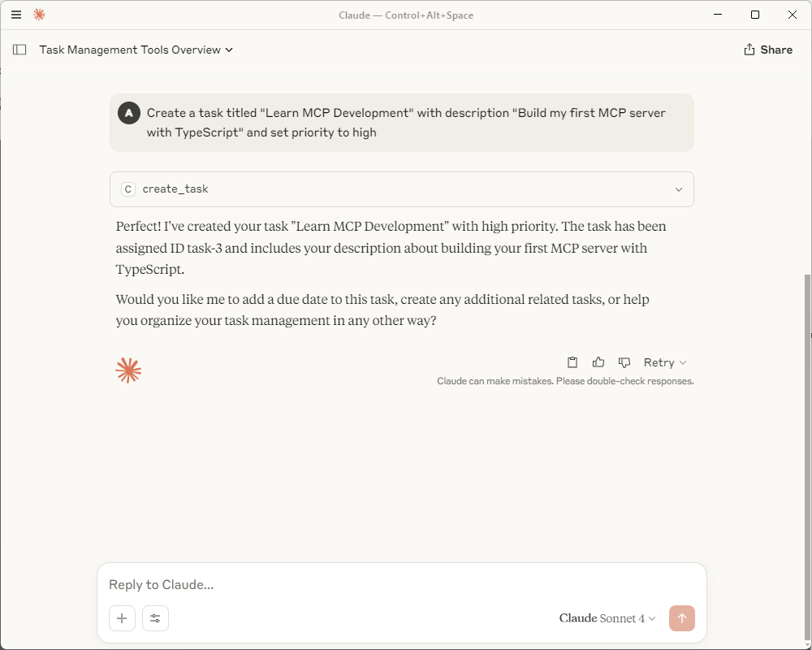This screenshot has height=650, width=812.
Task: Click the Claude starburst below the response
Action: coord(128,370)
